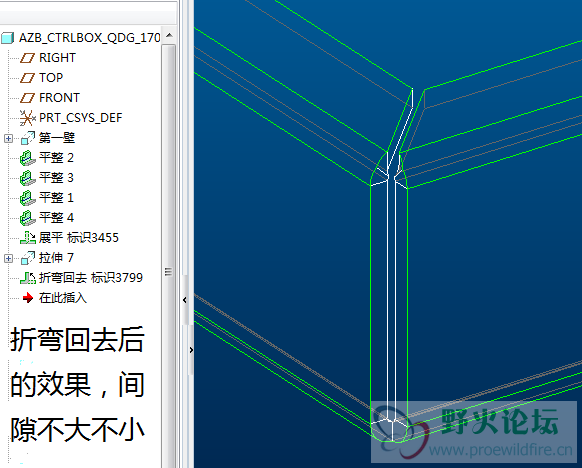582x468 pixels.
Task: Click the 折弯回去 标识3799 bend back icon
Action: 28,278
